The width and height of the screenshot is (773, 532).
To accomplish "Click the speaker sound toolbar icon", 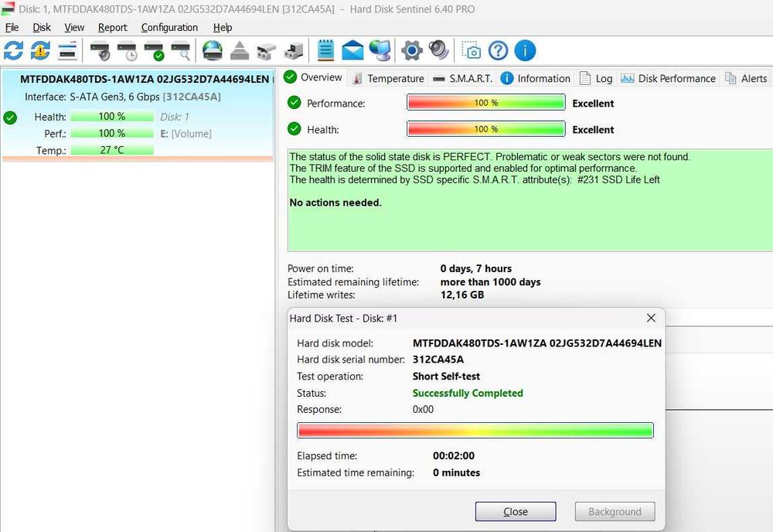I will click(439, 50).
